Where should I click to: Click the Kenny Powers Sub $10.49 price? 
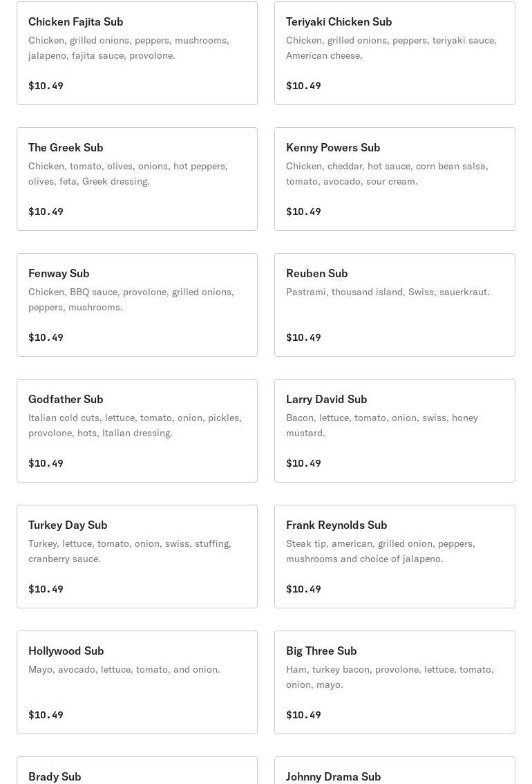(304, 212)
